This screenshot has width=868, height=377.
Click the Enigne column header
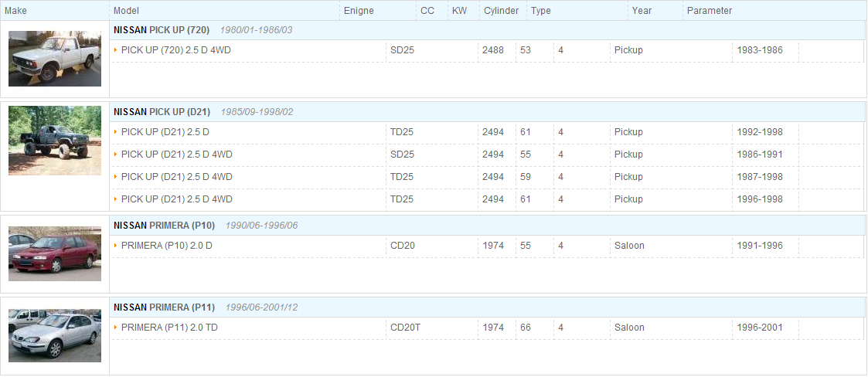pyautogui.click(x=359, y=11)
